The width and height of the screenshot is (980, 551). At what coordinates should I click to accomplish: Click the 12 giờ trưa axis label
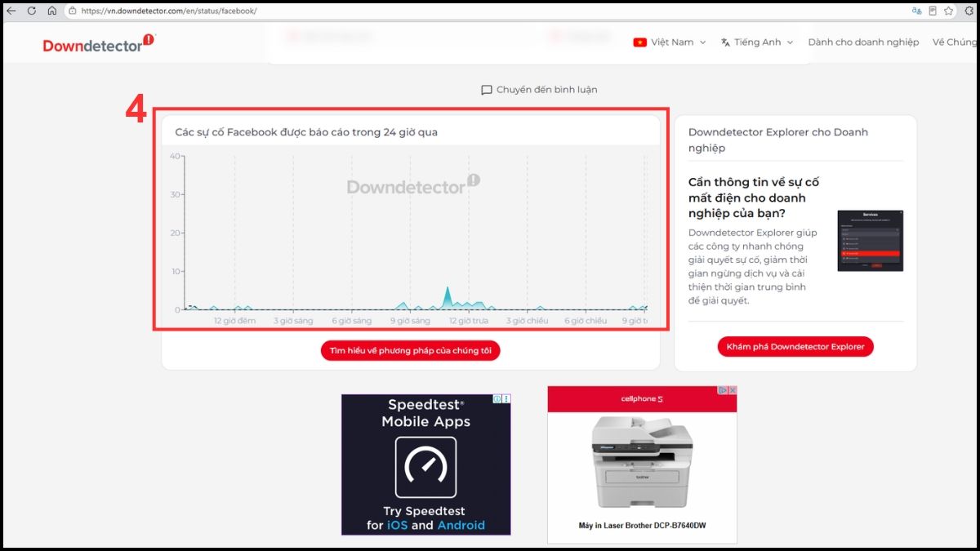click(468, 321)
